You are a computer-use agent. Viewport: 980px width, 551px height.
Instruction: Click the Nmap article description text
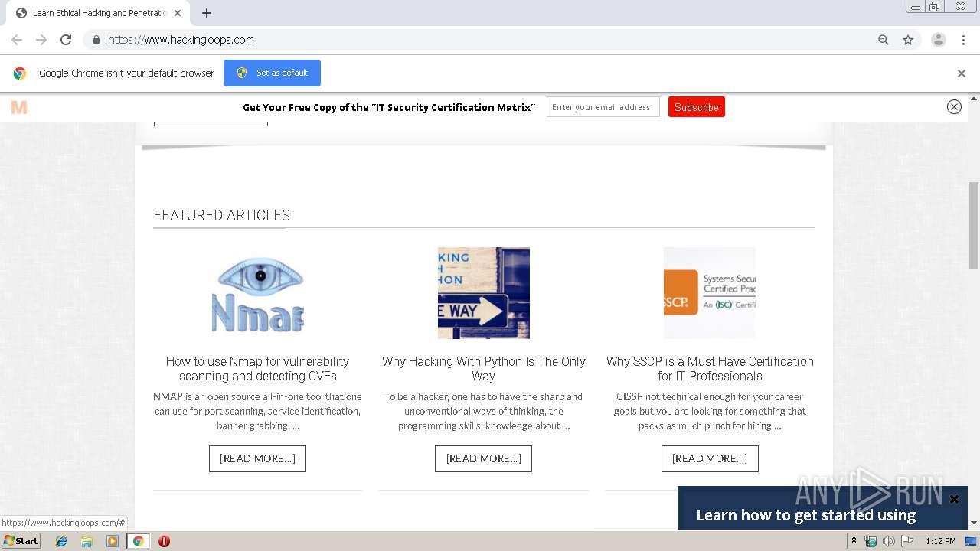coord(257,411)
